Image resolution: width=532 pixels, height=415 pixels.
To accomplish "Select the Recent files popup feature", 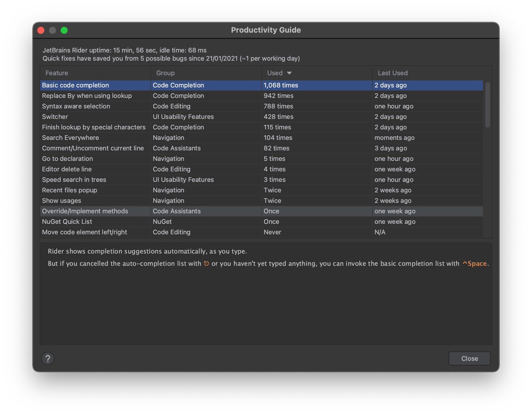I will (262, 190).
